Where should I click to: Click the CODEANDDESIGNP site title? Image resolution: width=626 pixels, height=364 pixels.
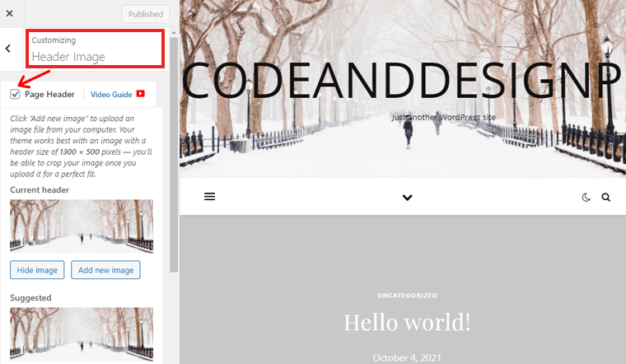[402, 81]
